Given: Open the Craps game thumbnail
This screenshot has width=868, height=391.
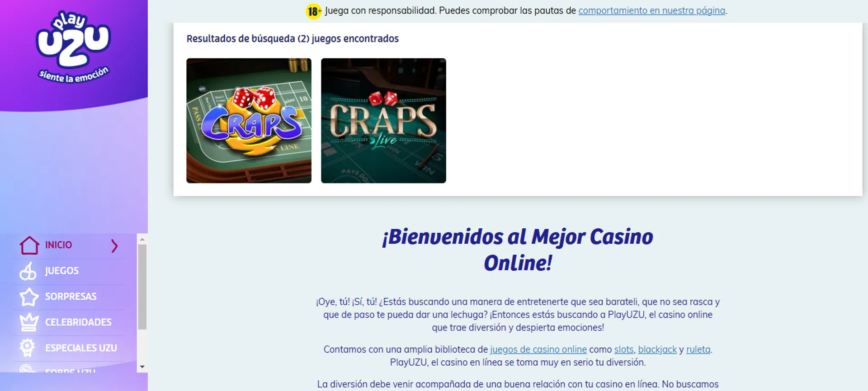Looking at the screenshot, I should tap(249, 121).
